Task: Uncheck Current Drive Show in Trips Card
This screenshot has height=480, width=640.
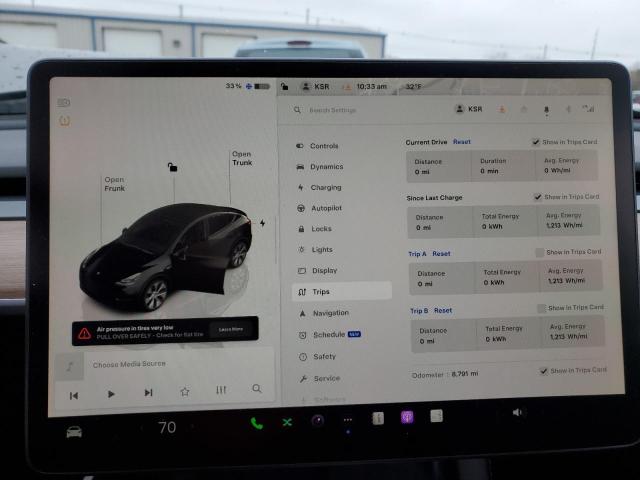Action: click(x=536, y=142)
